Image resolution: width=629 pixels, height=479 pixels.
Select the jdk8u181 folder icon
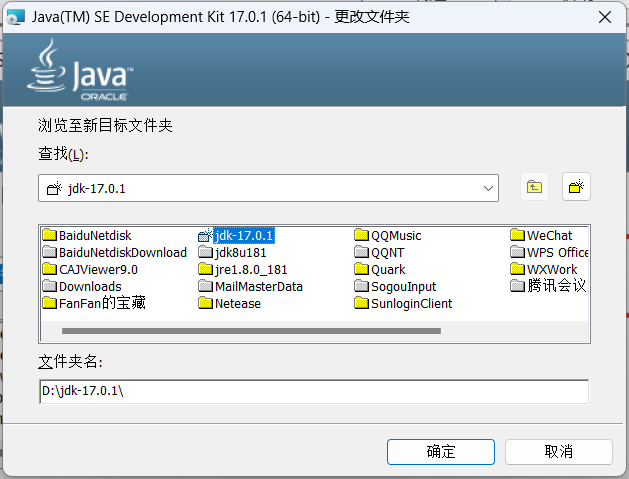coord(205,252)
